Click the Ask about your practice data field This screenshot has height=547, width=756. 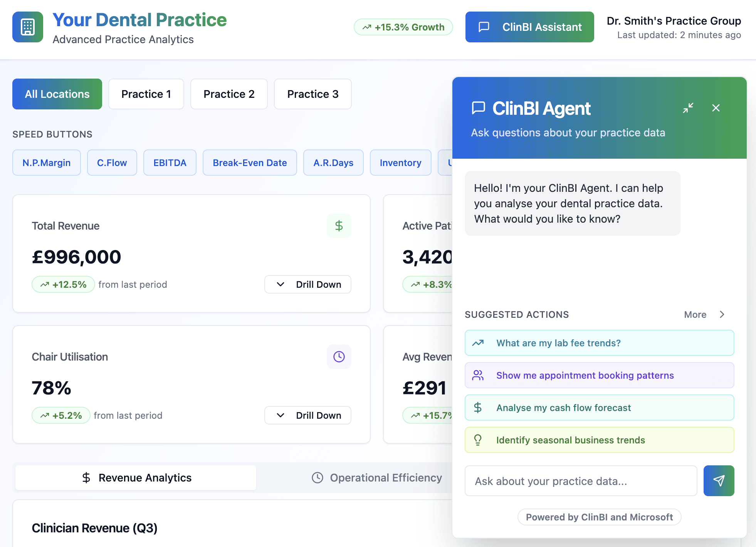click(x=581, y=481)
